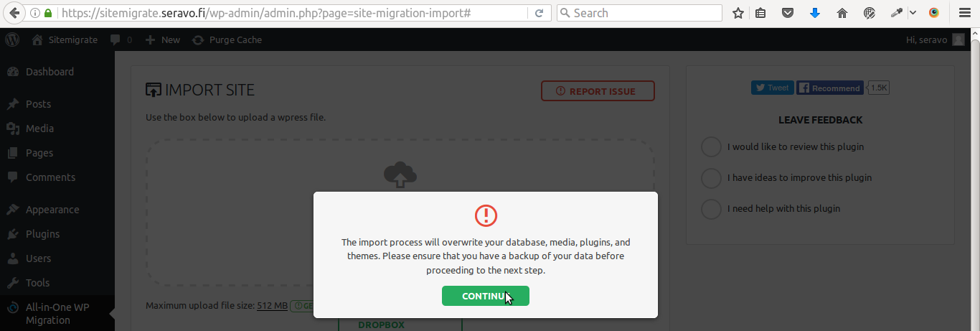
Task: Open the Firefox hamburger menu
Action: coord(965,13)
